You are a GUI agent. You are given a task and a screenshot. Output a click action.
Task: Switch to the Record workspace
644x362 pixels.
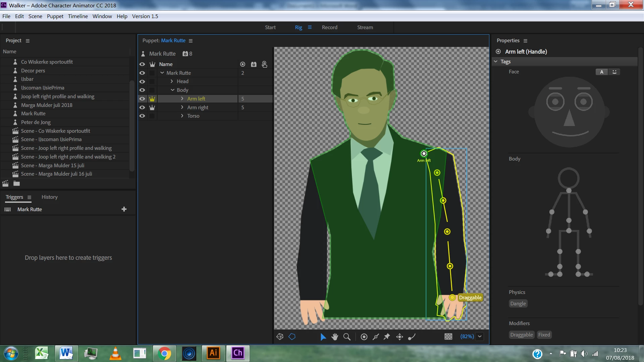point(329,27)
